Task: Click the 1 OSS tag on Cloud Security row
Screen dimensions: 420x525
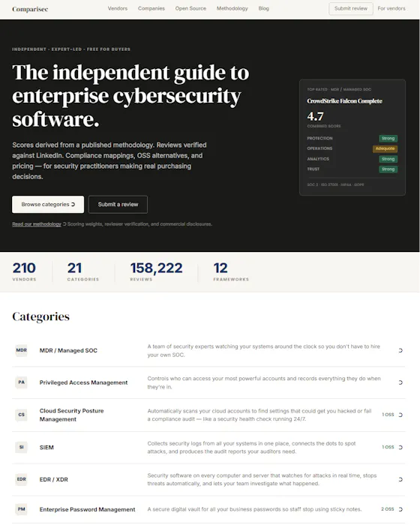Action: [388, 415]
